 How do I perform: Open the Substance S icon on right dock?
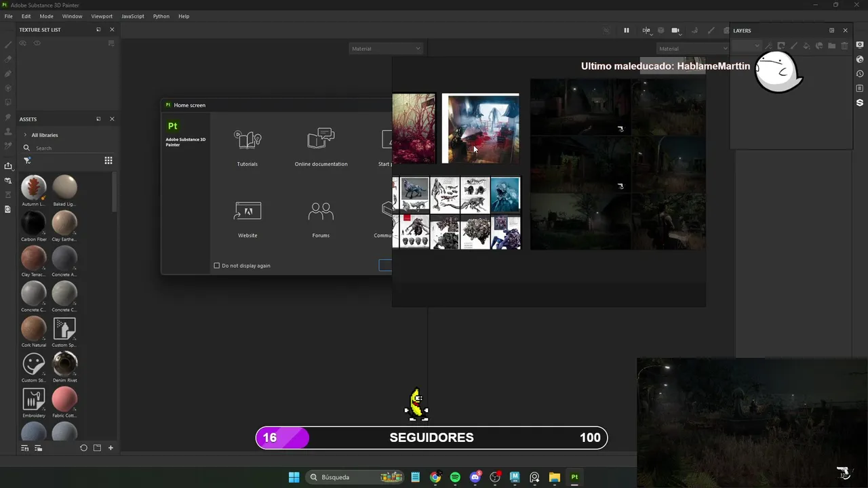coord(860,103)
